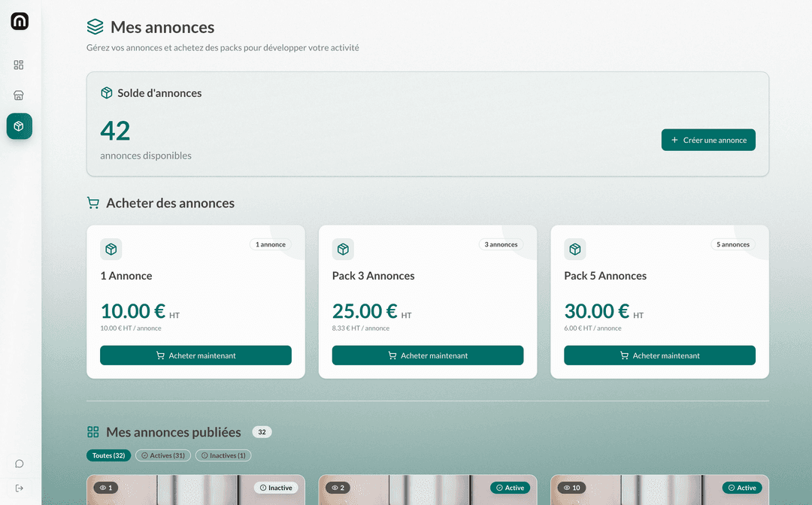Screen dimensions: 812x505
Task: Show only Inactives (1) listings
Action: click(x=223, y=455)
